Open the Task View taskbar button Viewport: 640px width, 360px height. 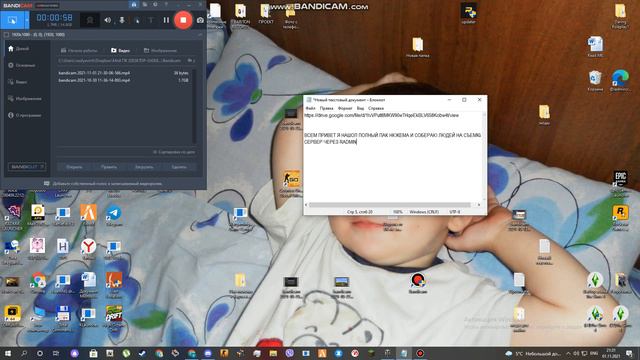tap(56, 353)
